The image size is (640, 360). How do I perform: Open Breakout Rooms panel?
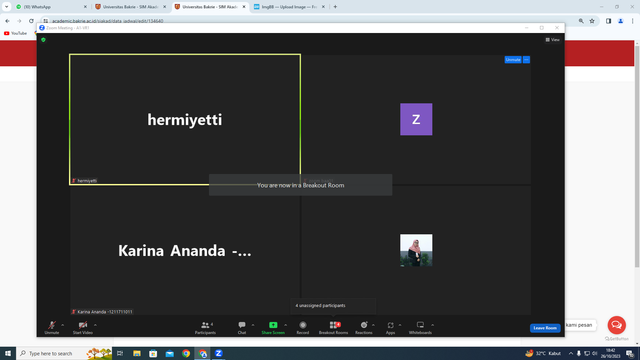pos(333,327)
